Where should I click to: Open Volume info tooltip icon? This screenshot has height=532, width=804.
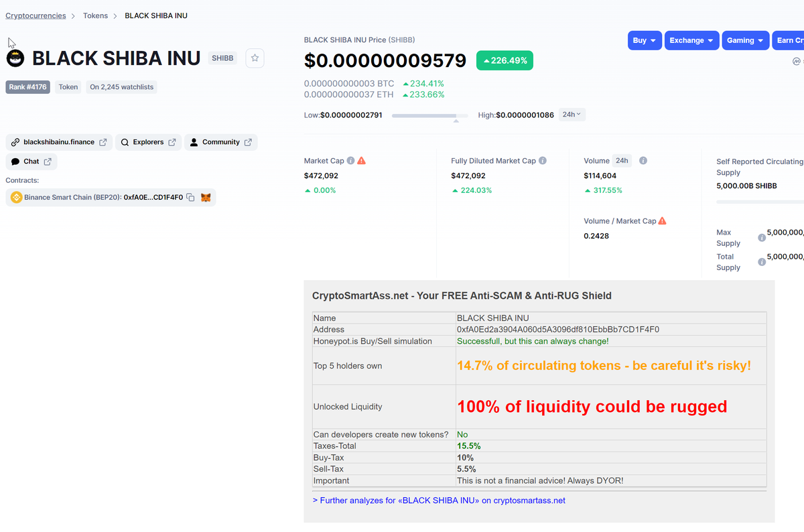pos(643,161)
